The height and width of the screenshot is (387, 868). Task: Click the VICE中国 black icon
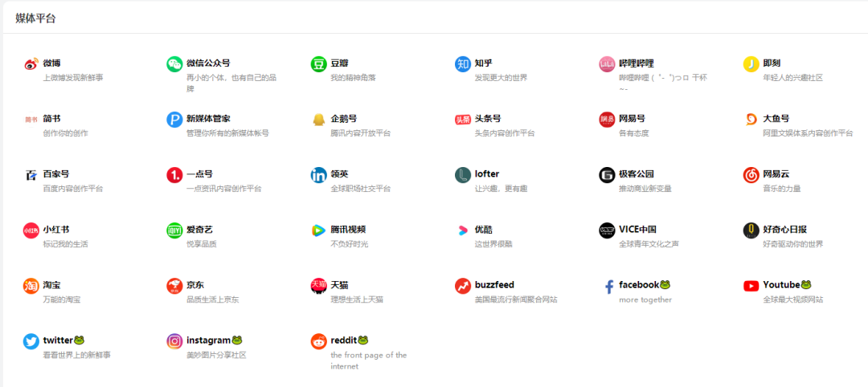click(607, 230)
